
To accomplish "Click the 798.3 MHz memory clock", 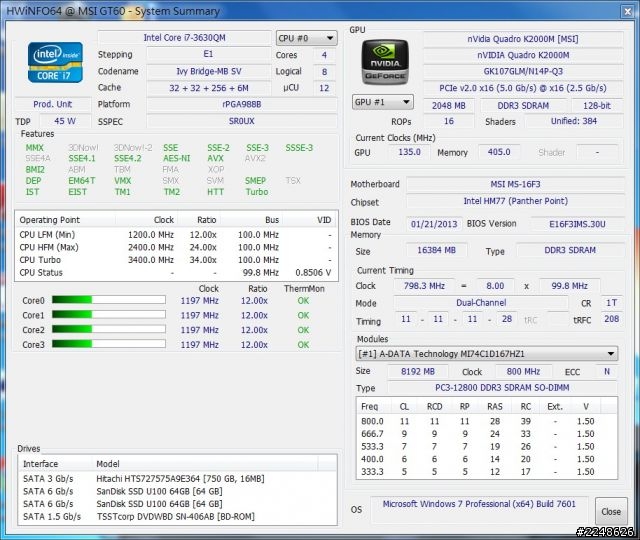I will coord(424,286).
